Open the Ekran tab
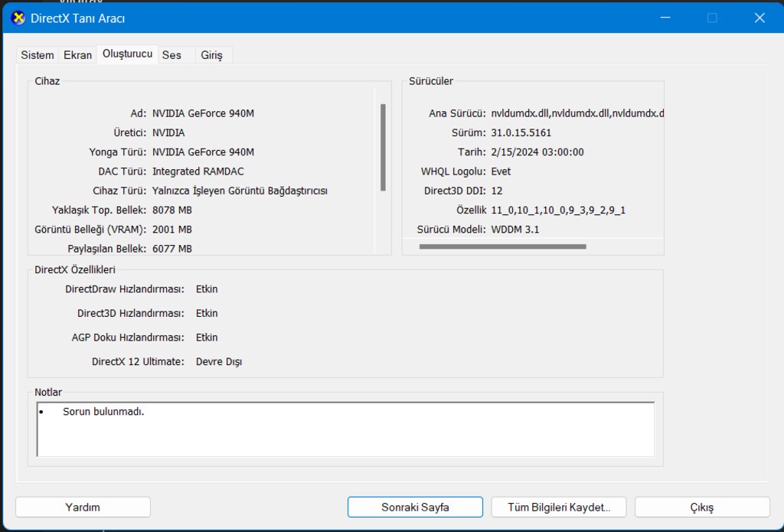784x532 pixels. 77,55
